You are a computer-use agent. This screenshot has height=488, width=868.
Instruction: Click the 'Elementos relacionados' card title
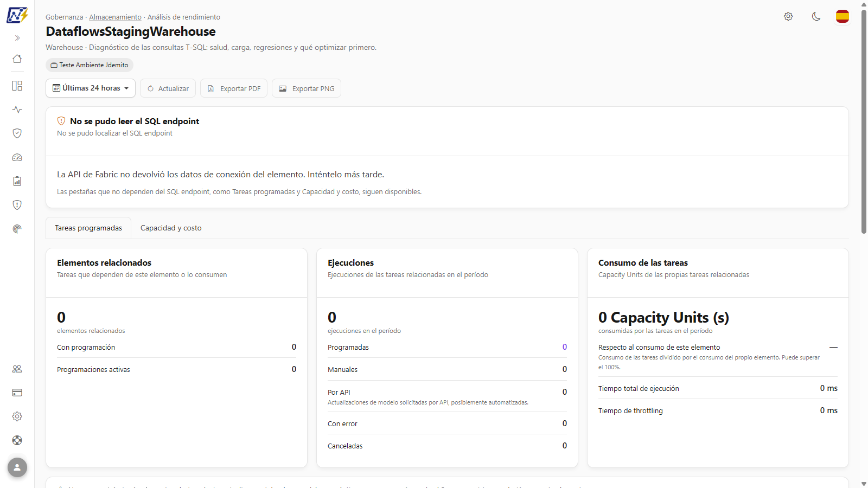104,263
